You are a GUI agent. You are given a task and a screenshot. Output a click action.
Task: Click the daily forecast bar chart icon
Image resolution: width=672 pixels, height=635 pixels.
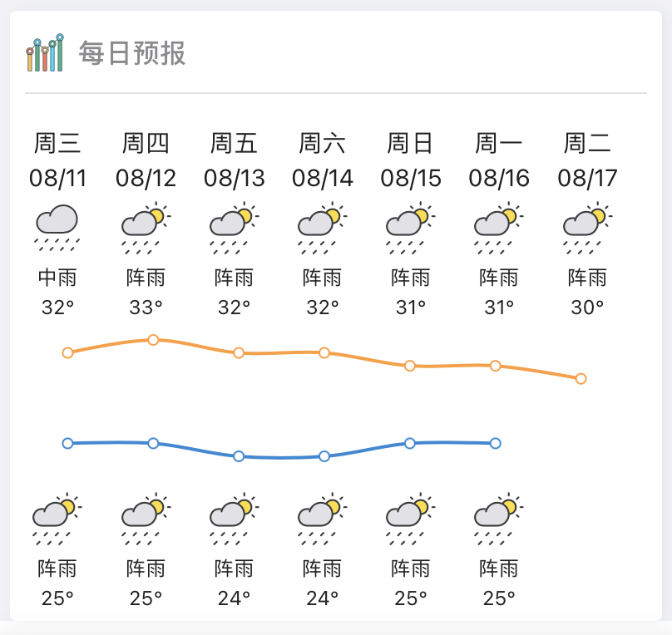[45, 52]
